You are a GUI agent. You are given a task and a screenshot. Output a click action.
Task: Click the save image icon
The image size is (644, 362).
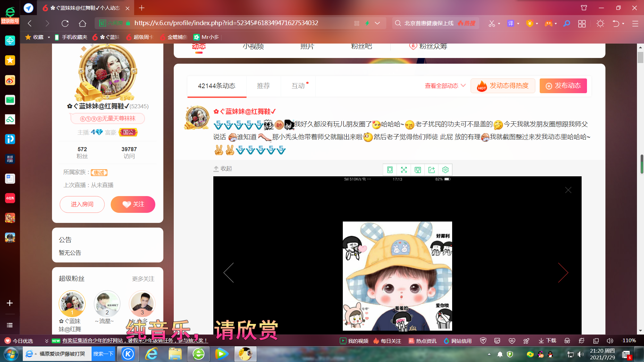[x=418, y=170]
